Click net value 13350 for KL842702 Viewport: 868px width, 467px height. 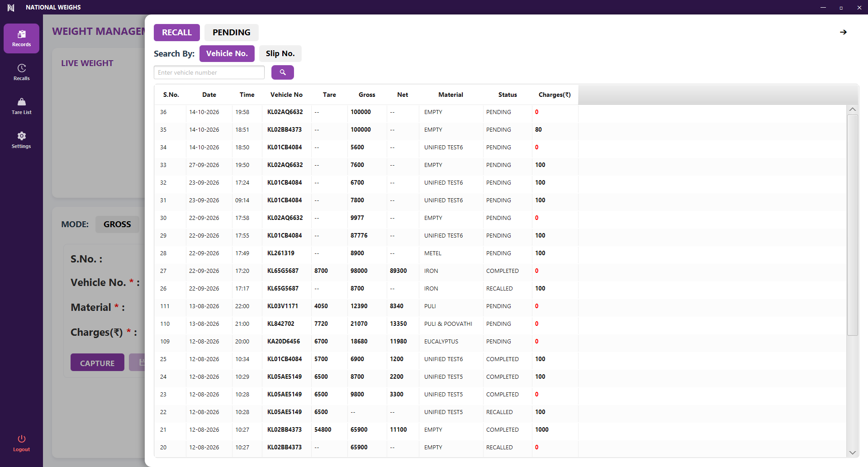(x=398, y=324)
